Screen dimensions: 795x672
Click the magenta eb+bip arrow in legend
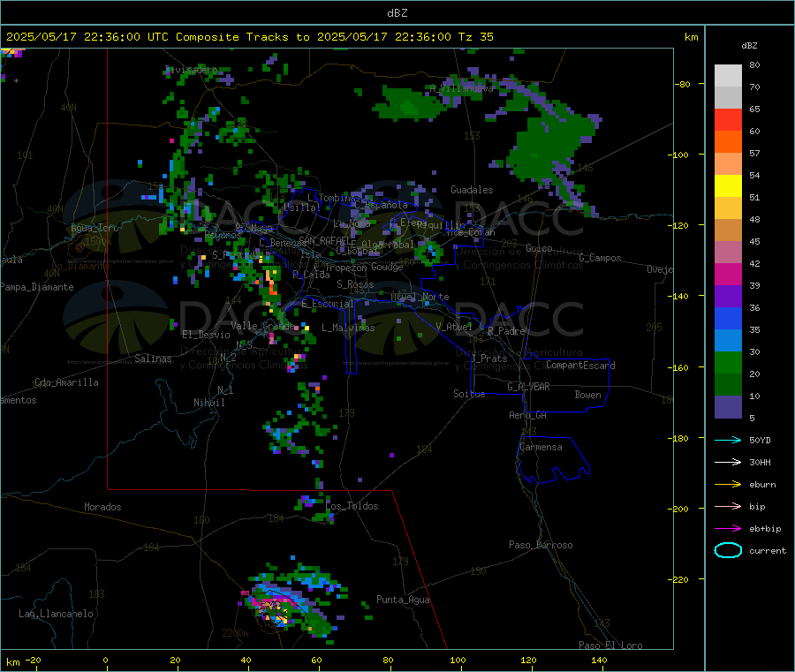point(728,529)
